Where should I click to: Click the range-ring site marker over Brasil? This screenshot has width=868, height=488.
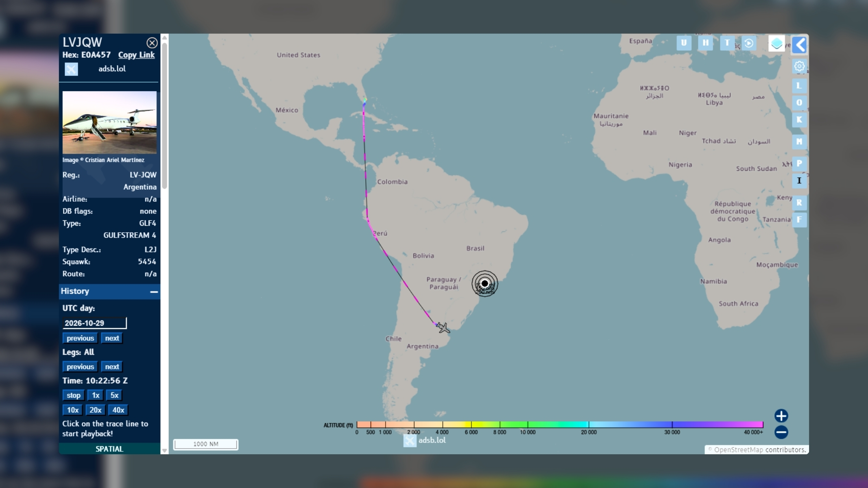tap(484, 283)
